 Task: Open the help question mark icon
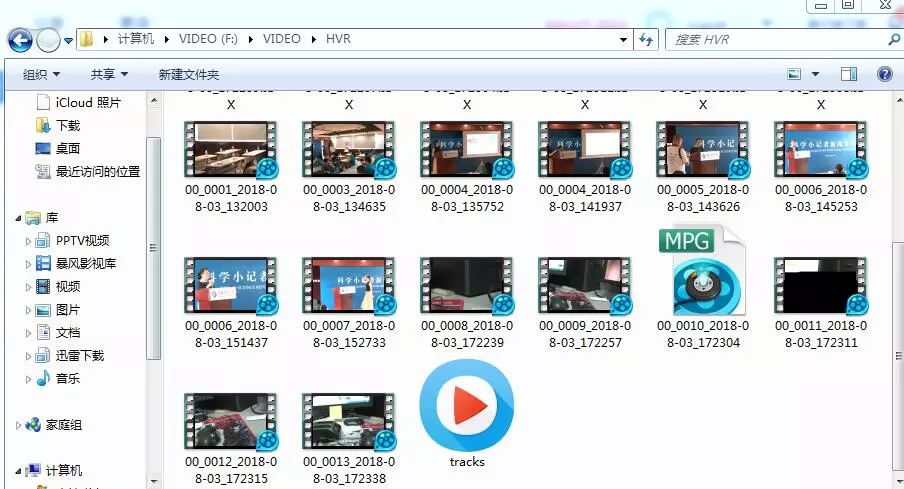pyautogui.click(x=884, y=74)
